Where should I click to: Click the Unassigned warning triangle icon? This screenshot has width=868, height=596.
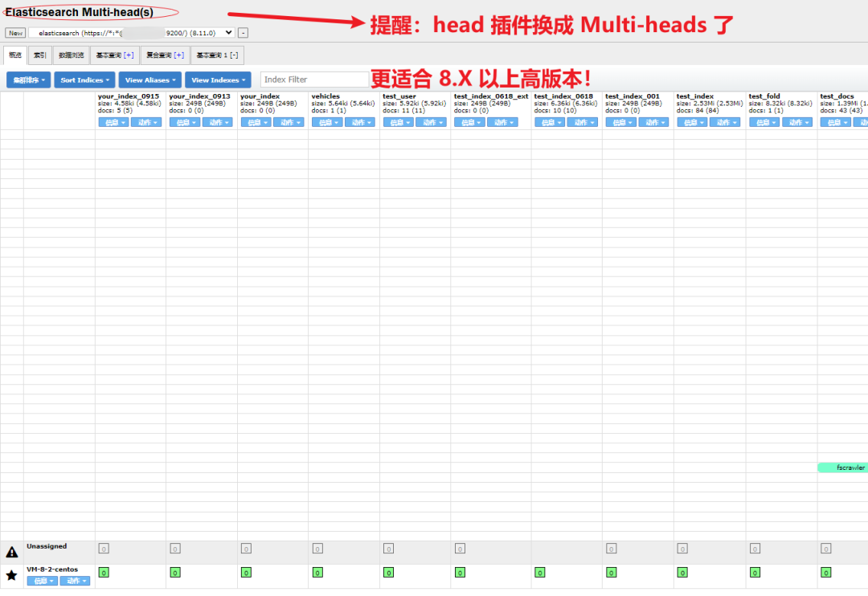(x=11, y=552)
